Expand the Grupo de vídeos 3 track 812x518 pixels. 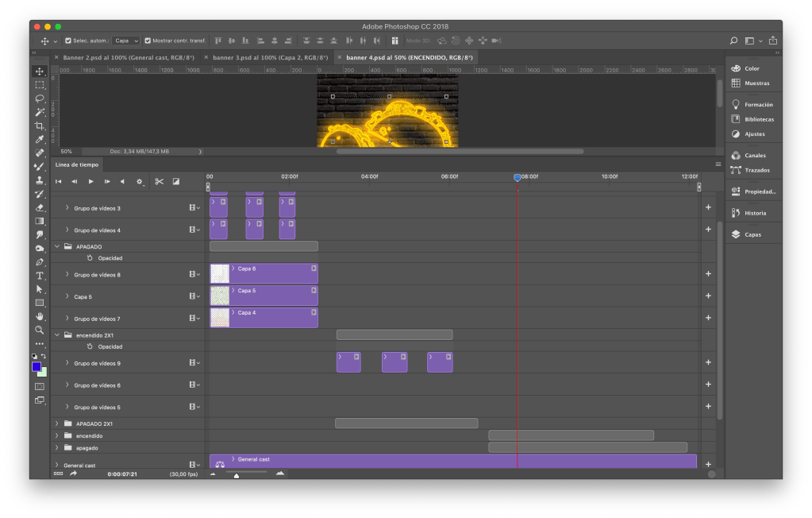click(67, 208)
